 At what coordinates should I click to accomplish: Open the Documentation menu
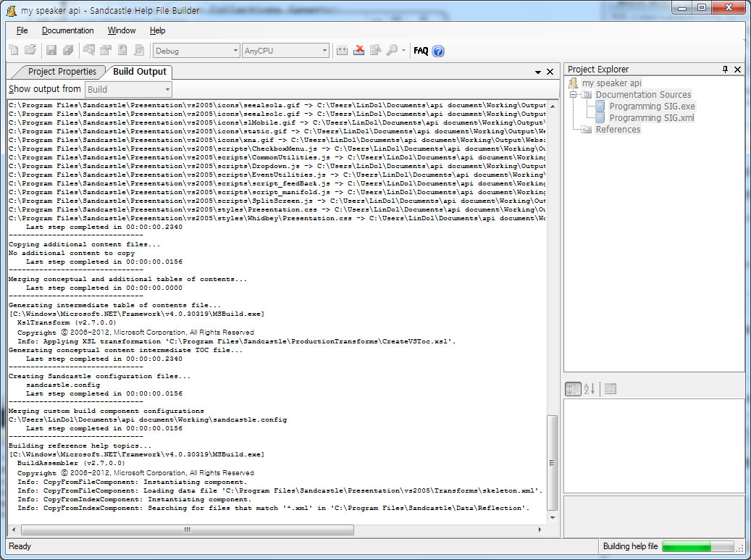pos(67,30)
